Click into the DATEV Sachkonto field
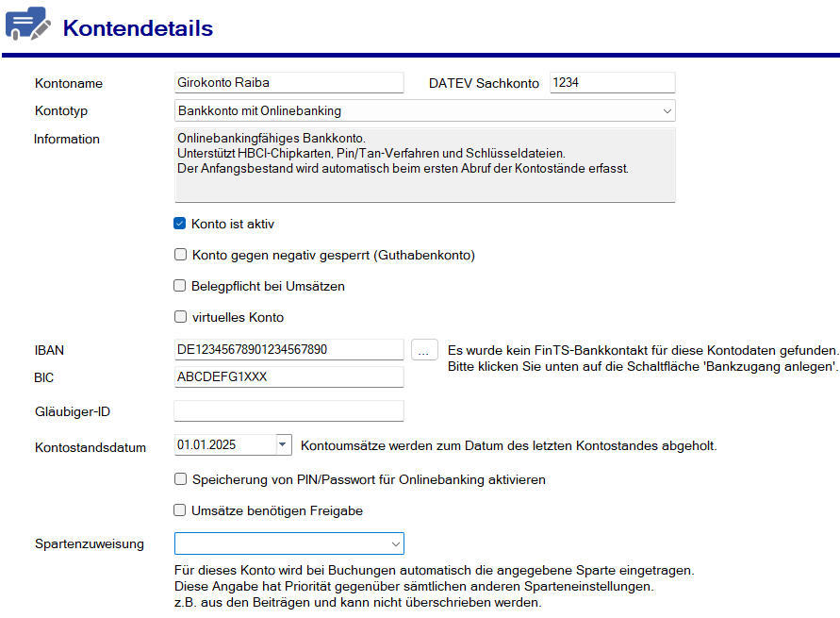The width and height of the screenshot is (840, 618). [x=612, y=83]
